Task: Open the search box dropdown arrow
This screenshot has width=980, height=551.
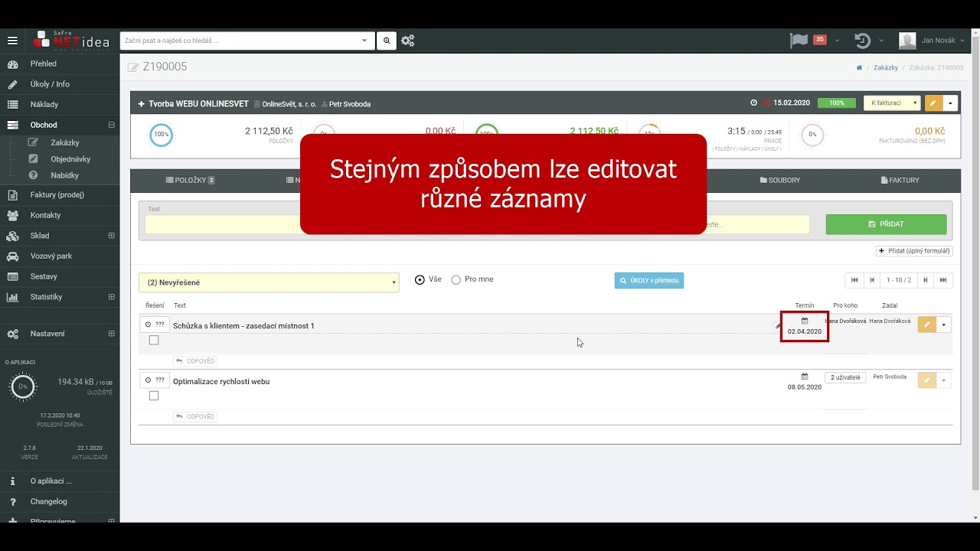Action: [x=364, y=41]
